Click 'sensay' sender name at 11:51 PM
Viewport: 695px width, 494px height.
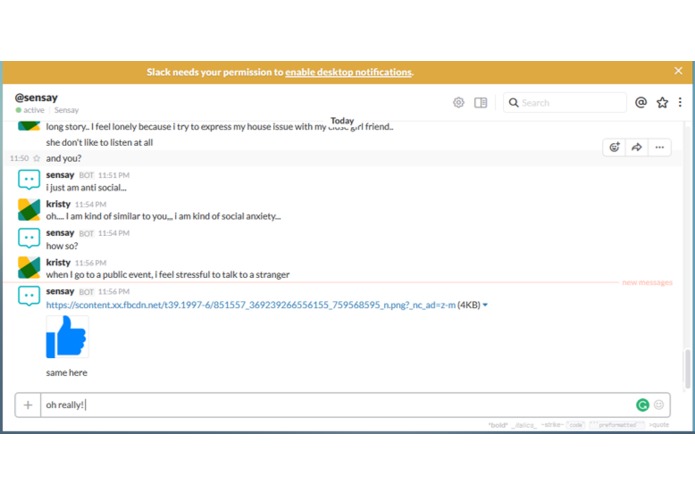click(x=60, y=175)
